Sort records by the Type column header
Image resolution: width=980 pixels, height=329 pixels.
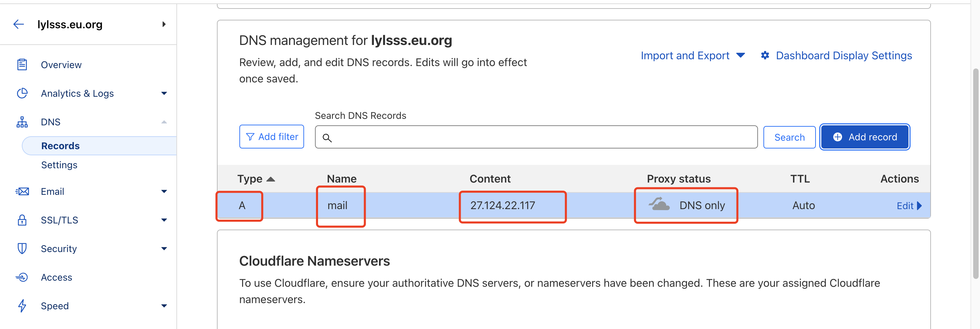click(250, 179)
